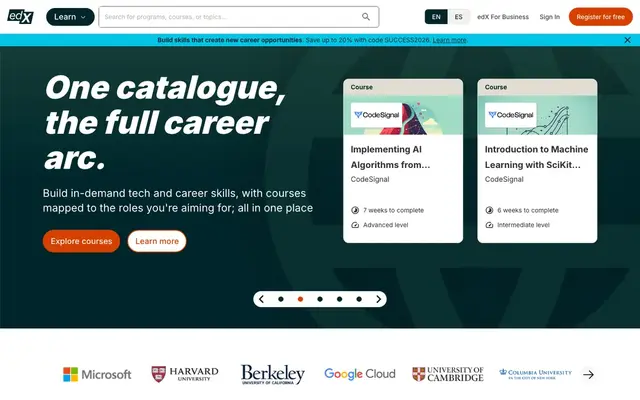
Task: Click the Harvard University logo
Action: pos(185,374)
